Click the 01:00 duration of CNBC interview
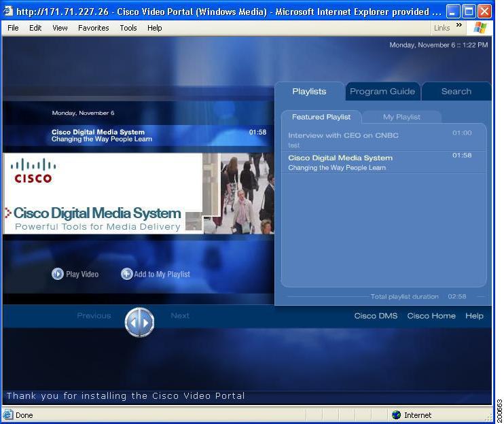 point(462,132)
